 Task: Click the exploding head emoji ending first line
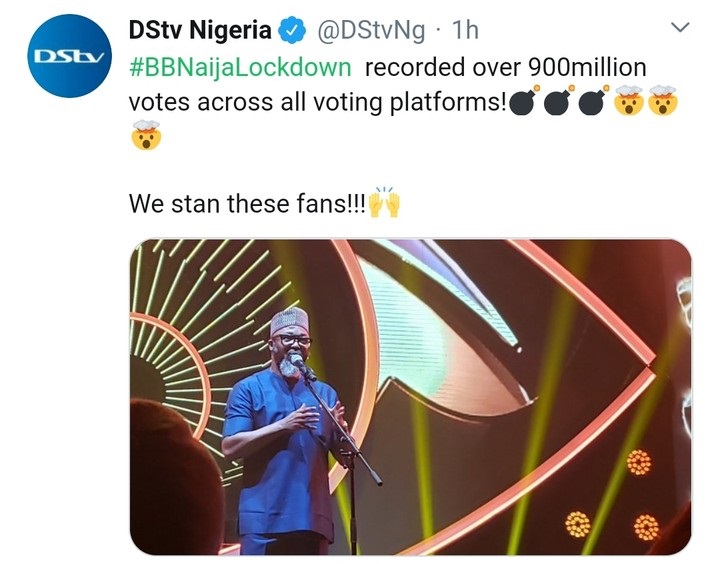[659, 102]
